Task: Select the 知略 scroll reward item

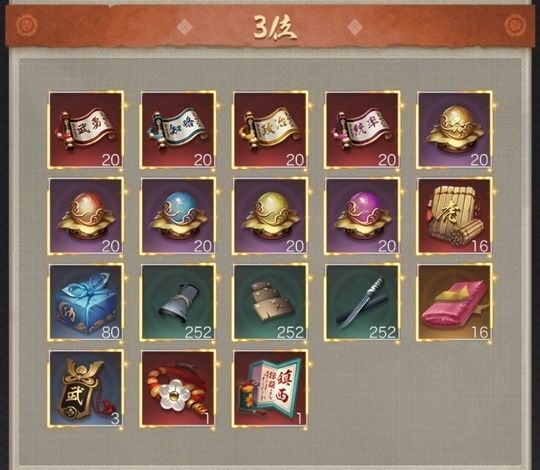Action: click(178, 130)
